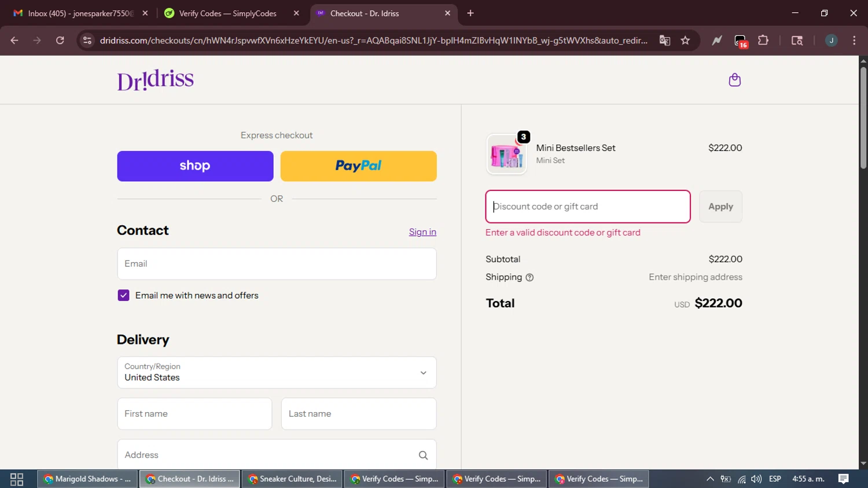Switch to Verify Codes — SimplyCodes tab
The width and height of the screenshot is (868, 488).
pyautogui.click(x=231, y=13)
